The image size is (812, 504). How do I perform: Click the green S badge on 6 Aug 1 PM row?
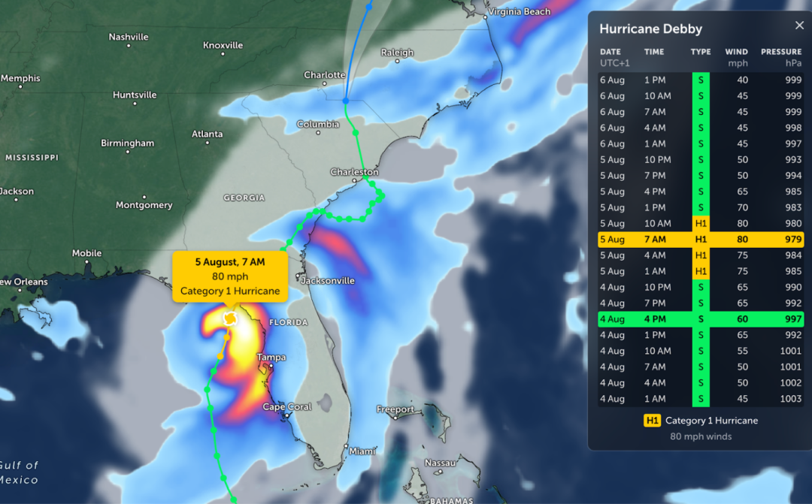[x=701, y=80]
